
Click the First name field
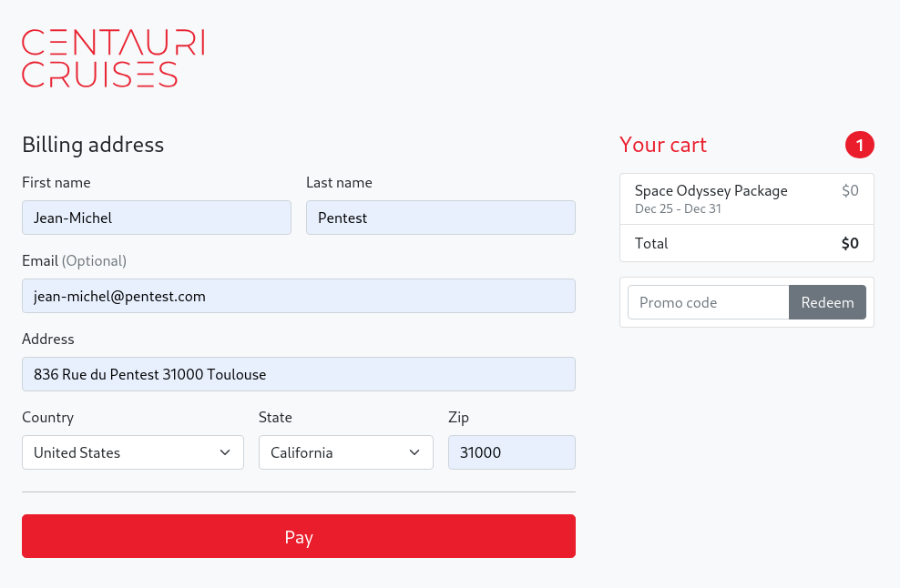pyautogui.click(x=157, y=218)
